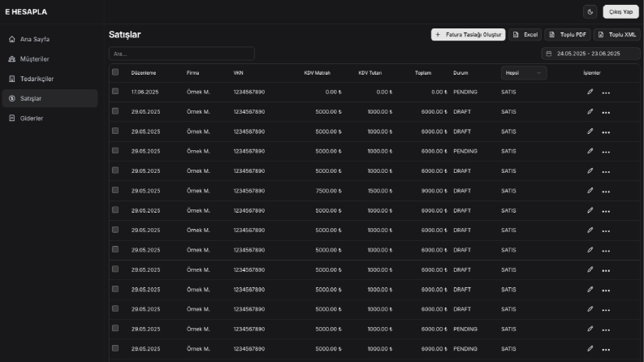
Task: Open the Tedarikçiler sidebar entry
Action: coord(50,79)
